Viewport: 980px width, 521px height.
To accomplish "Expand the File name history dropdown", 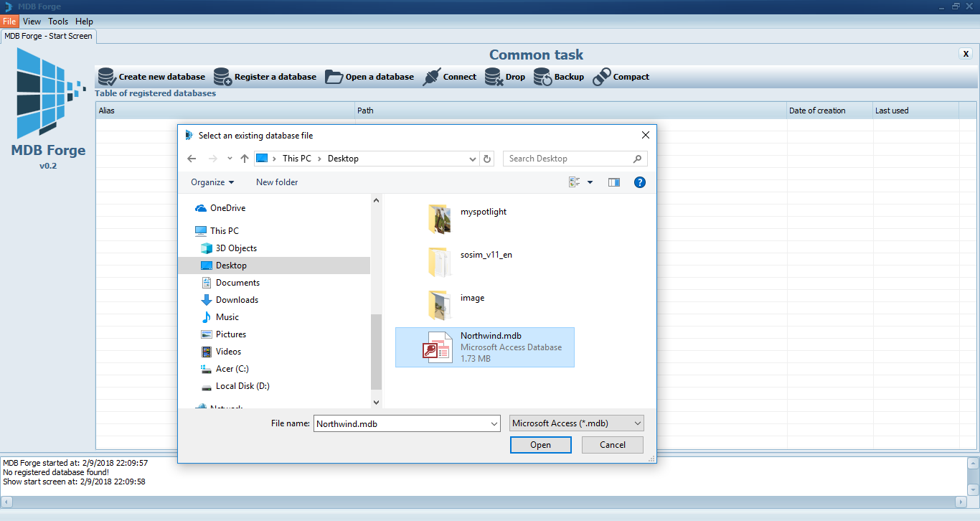I will 494,424.
